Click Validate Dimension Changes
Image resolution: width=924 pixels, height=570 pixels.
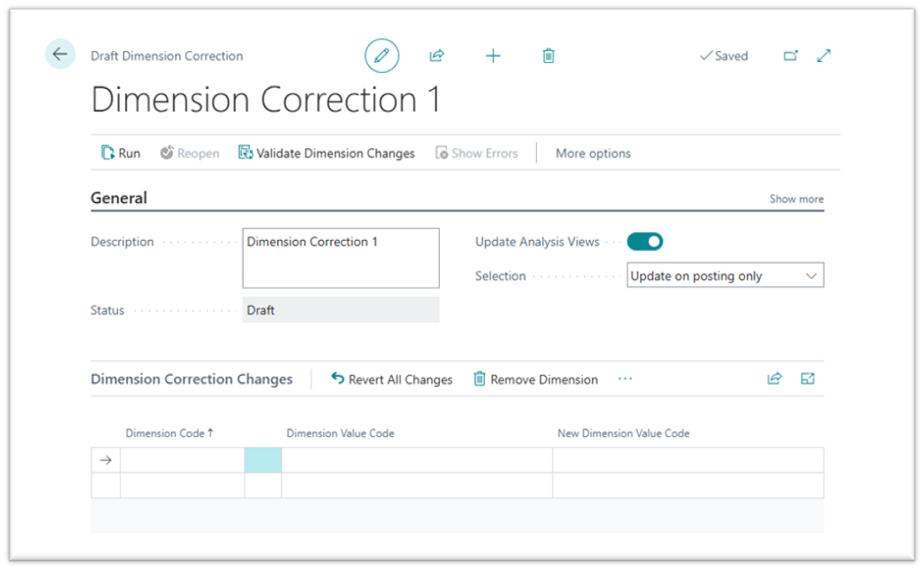pos(327,153)
